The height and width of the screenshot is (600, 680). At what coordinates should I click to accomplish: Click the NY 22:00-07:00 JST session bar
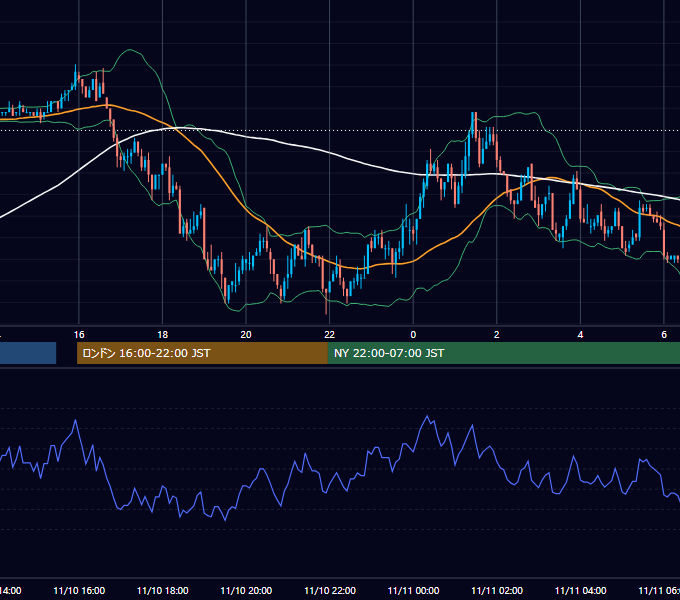click(x=503, y=353)
